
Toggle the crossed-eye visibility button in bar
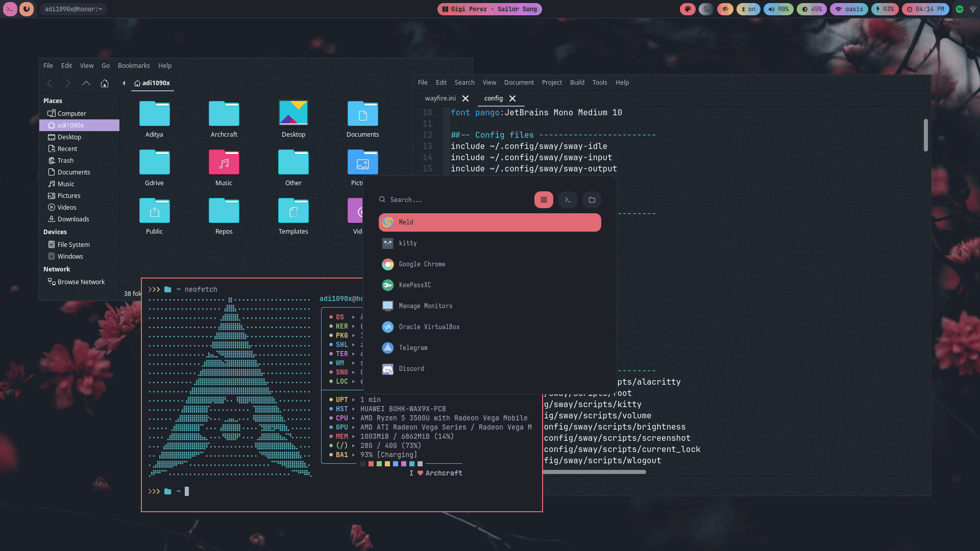[725, 9]
